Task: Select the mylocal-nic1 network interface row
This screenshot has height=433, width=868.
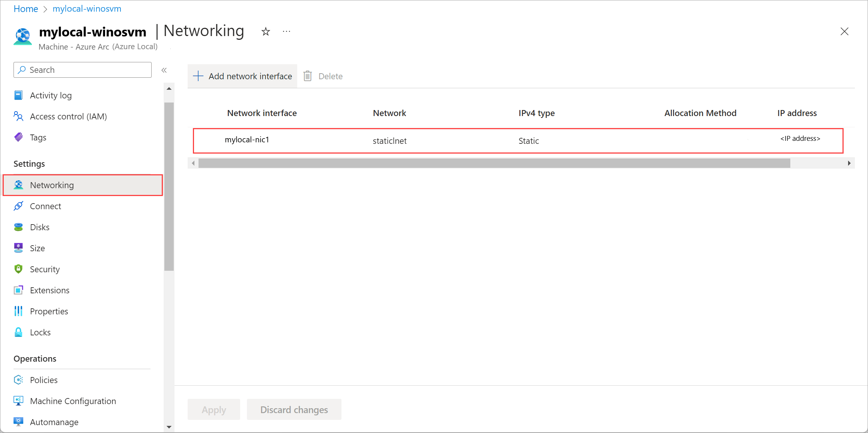Action: click(x=247, y=140)
